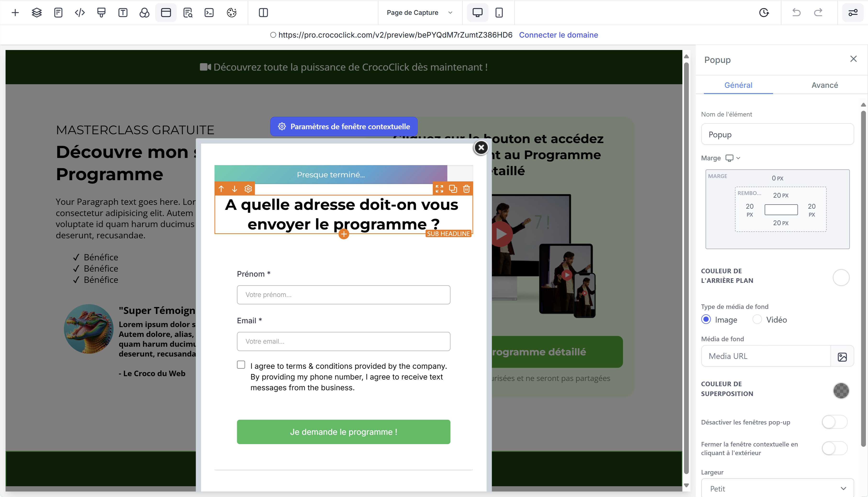
Task: Delete the selected sub headline element
Action: [x=466, y=189]
